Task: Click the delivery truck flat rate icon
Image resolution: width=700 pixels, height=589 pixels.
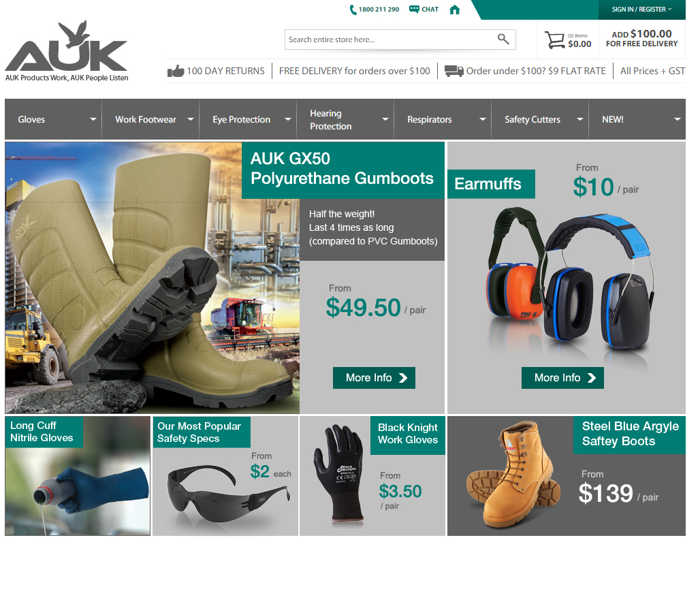Action: click(454, 71)
